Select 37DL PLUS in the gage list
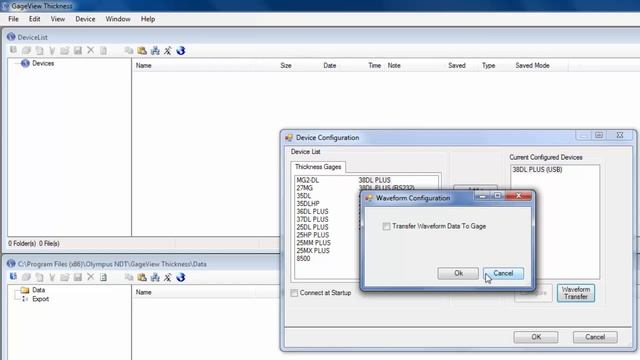Image resolution: width=640 pixels, height=360 pixels. [312, 219]
